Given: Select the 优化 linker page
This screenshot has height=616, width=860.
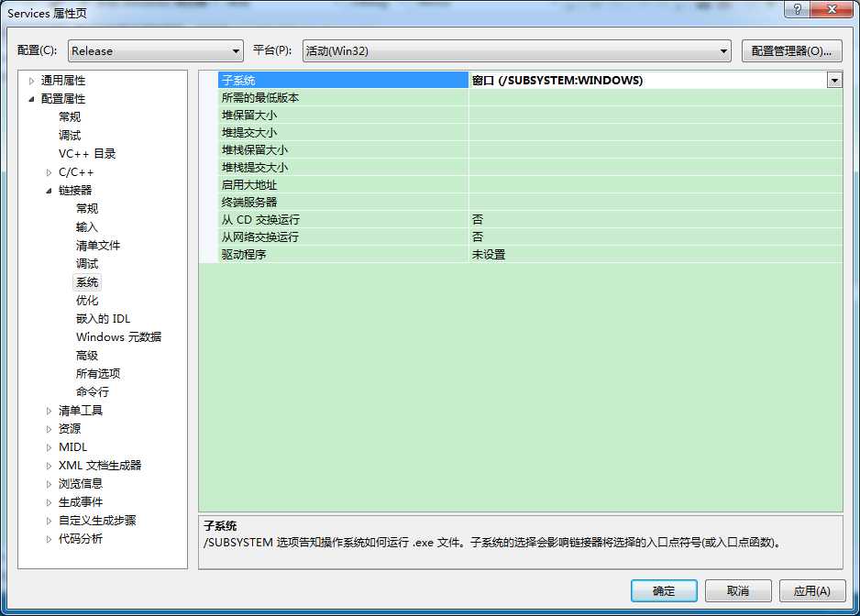Looking at the screenshot, I should [x=87, y=300].
